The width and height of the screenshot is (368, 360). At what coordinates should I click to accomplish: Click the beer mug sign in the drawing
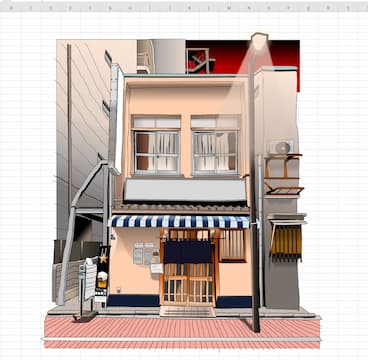coord(102,280)
